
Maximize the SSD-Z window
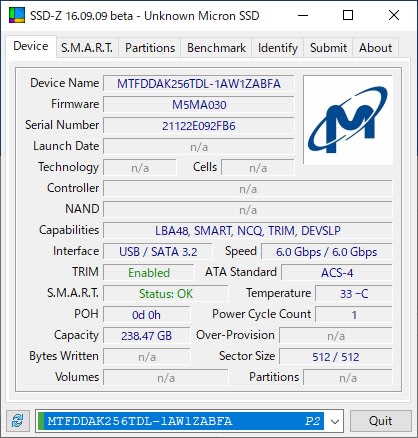pos(348,15)
